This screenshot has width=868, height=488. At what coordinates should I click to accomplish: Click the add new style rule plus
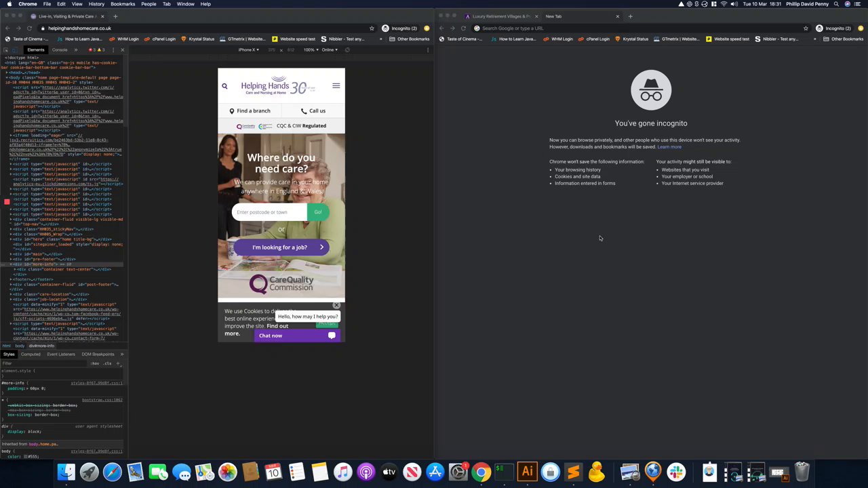click(x=118, y=363)
